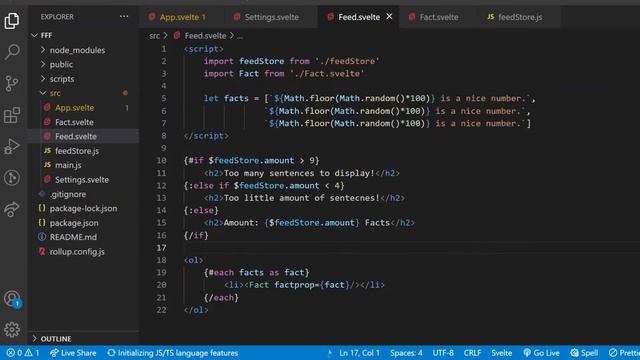Click Initializing JS/TS language features status
Screen dimensions: 640x360
point(173,353)
